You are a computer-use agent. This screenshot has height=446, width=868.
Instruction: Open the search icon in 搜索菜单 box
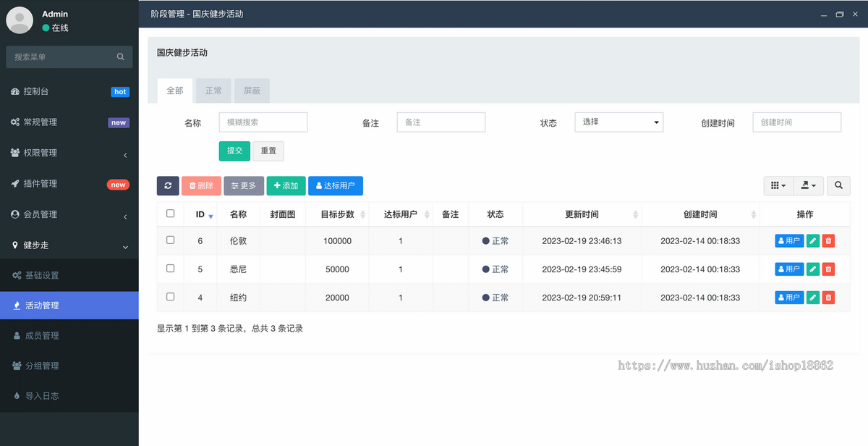coord(120,56)
